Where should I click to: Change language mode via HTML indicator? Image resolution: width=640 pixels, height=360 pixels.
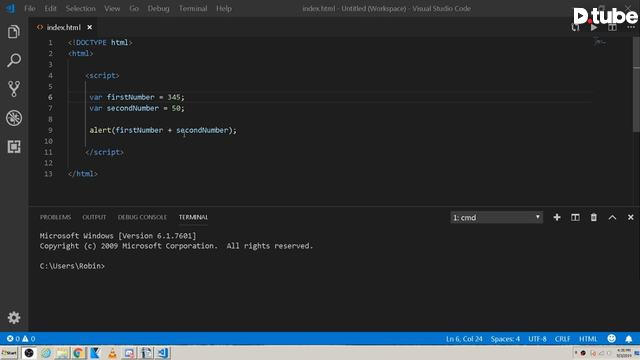[x=588, y=339]
